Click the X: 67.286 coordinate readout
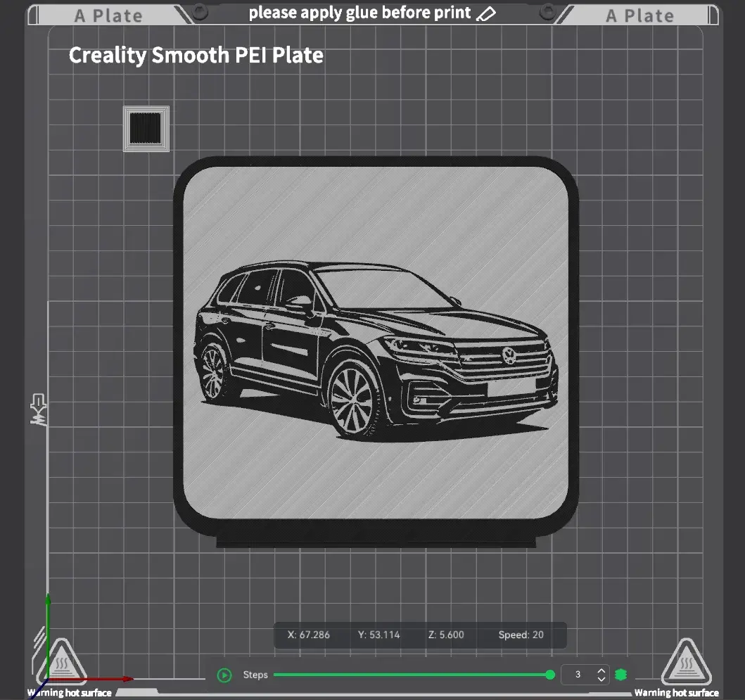Viewport: 745px width, 700px height. click(x=308, y=635)
